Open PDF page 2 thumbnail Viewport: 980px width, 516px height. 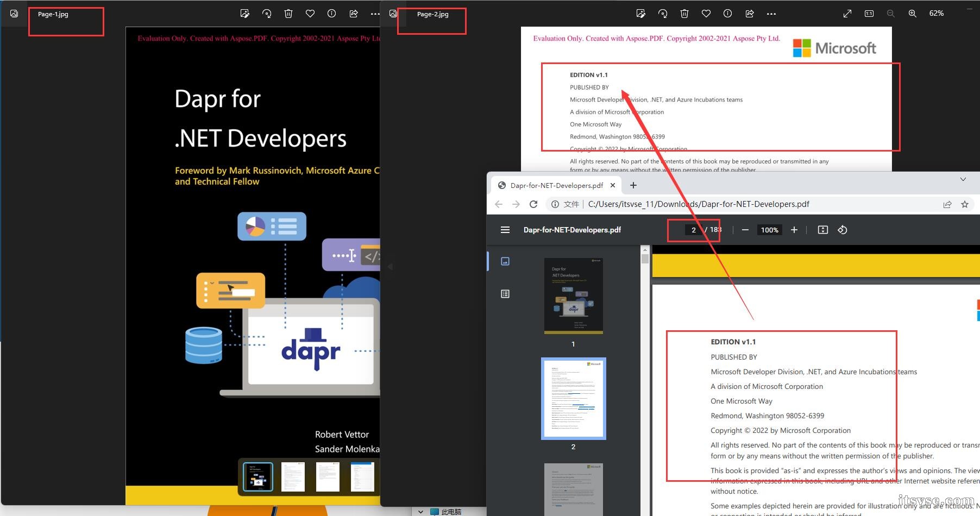point(574,398)
